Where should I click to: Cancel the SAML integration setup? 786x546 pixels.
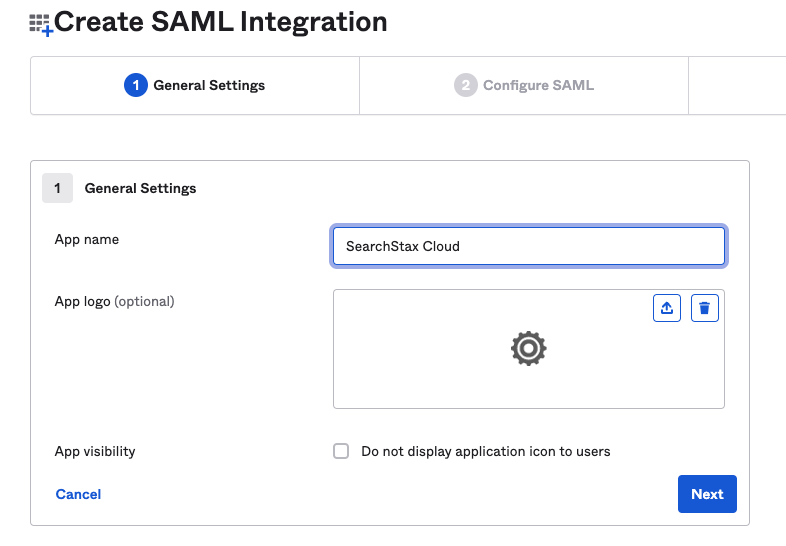pos(78,494)
